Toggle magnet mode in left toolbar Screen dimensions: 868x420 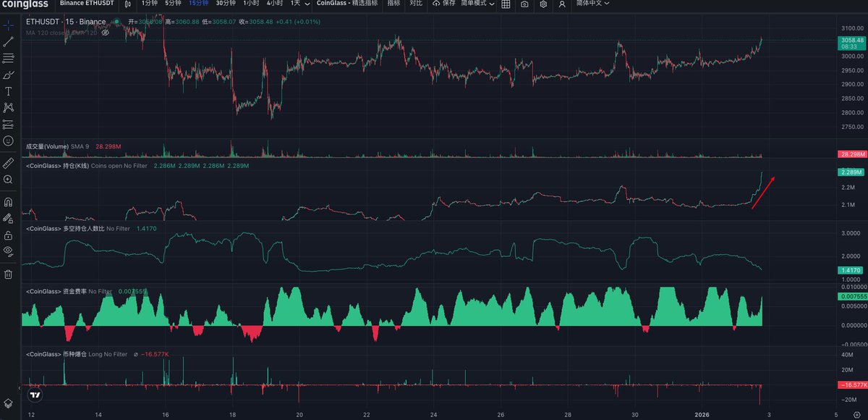point(8,201)
